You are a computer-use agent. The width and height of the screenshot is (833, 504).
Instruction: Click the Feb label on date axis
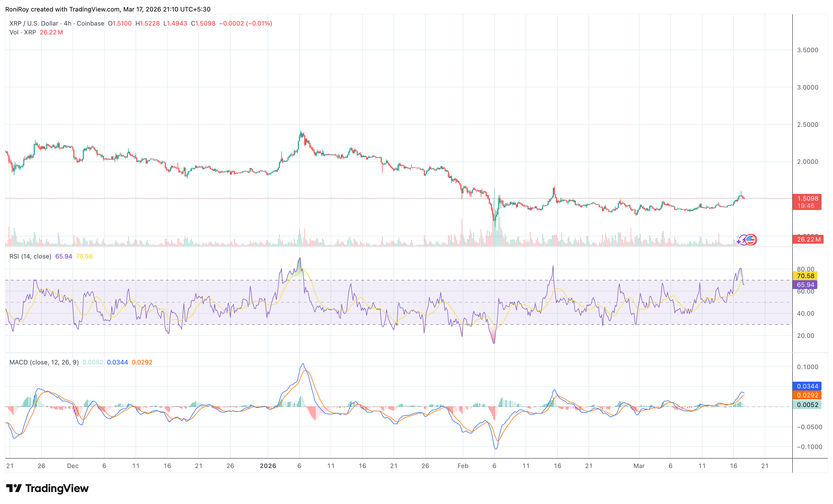pos(463,465)
